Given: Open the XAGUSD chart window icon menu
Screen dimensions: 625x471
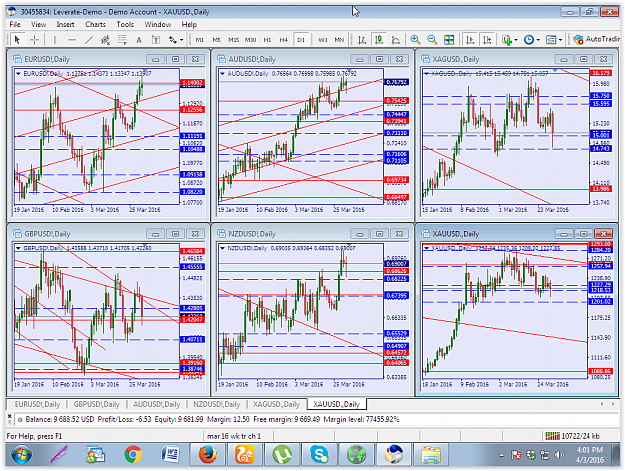Looking at the screenshot, I should [425, 59].
